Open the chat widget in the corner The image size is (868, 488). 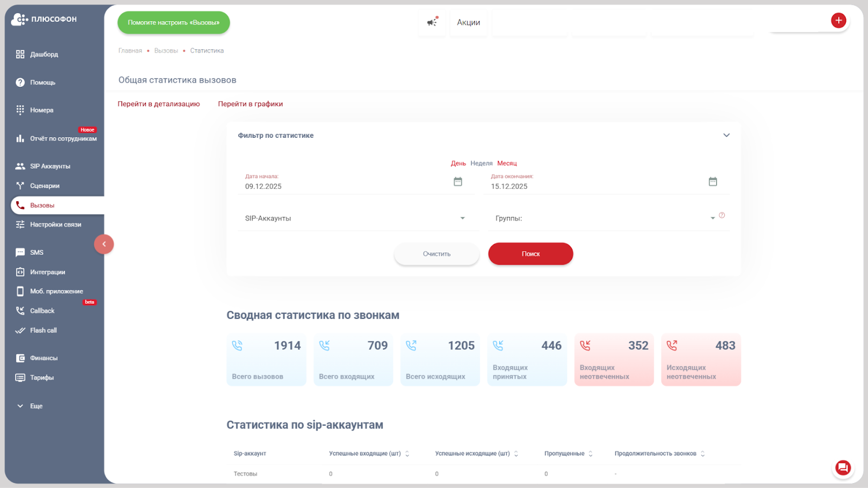pos(842,467)
